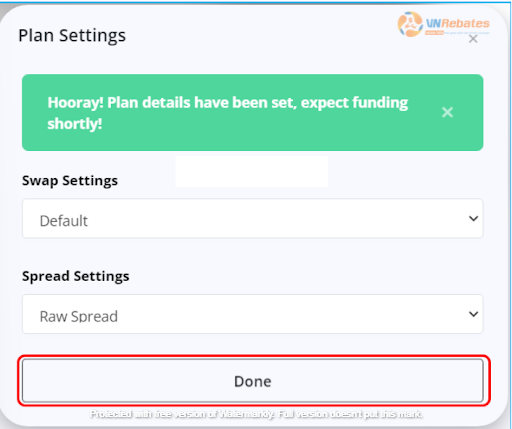The width and height of the screenshot is (512, 429).
Task: Click the small tagline under VNRebates logo
Action: click(467, 33)
